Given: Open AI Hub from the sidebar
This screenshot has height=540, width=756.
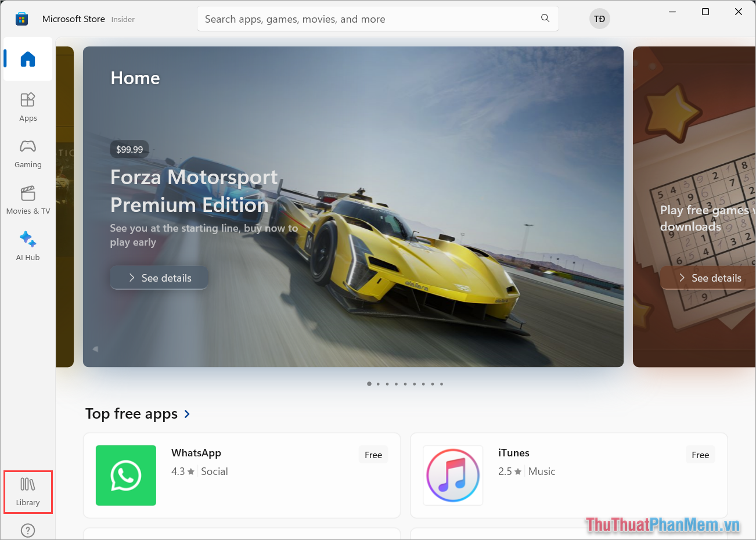Looking at the screenshot, I should (x=28, y=246).
